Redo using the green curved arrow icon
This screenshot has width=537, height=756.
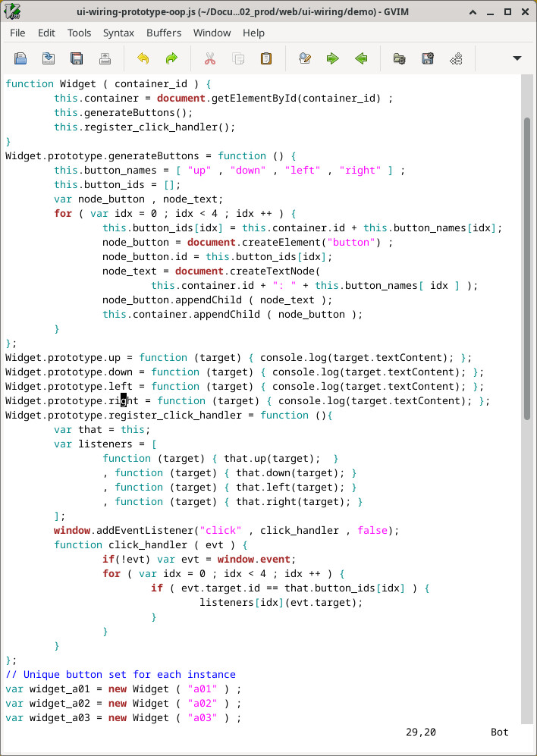click(x=171, y=58)
